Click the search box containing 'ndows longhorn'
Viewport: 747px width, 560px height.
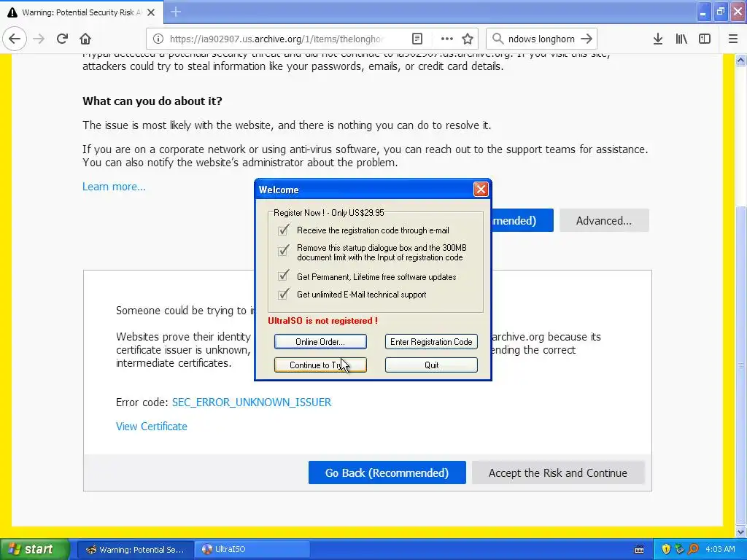tap(541, 39)
